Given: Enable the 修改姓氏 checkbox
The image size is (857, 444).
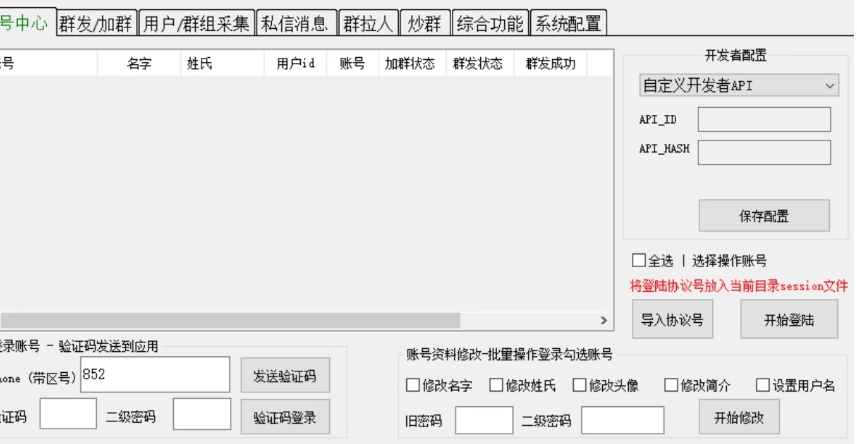Looking at the screenshot, I should tap(496, 385).
